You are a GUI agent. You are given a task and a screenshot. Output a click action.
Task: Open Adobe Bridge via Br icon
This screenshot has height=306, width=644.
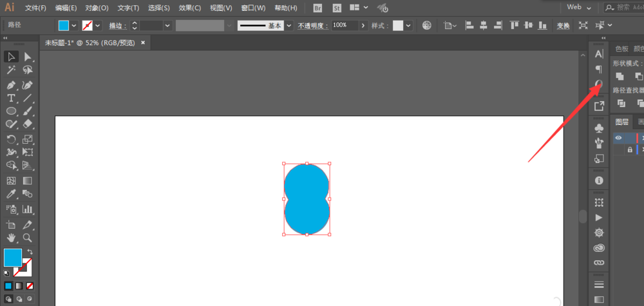[317, 8]
